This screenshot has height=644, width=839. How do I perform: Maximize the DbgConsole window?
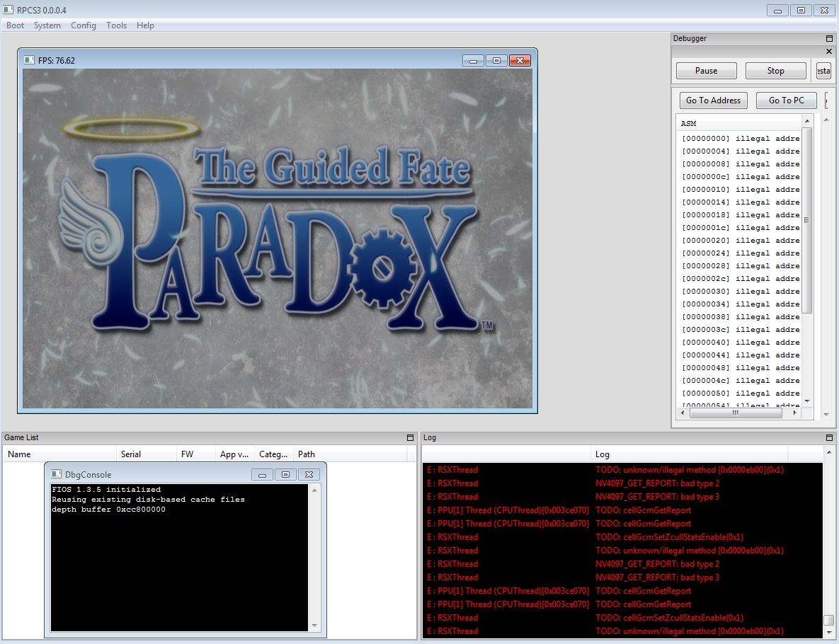click(x=286, y=474)
